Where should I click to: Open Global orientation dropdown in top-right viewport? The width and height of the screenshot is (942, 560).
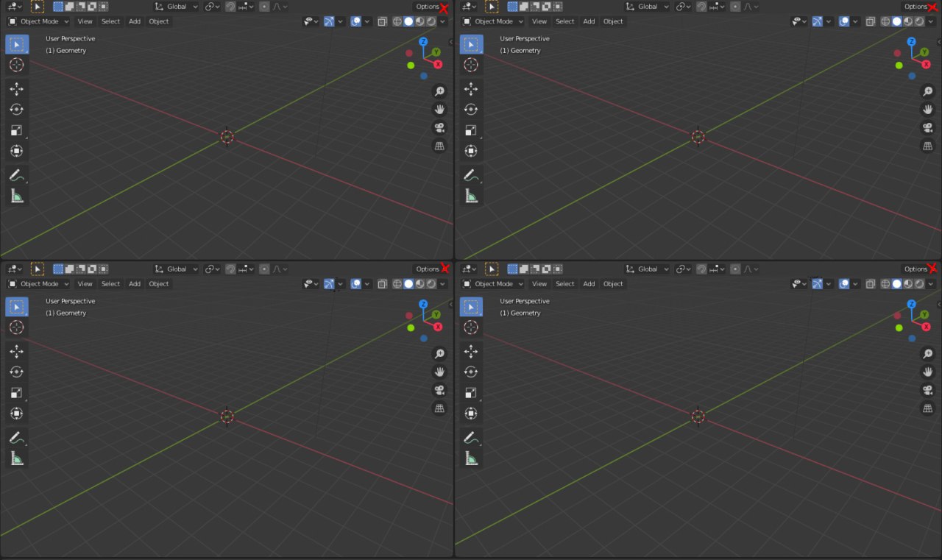648,7
